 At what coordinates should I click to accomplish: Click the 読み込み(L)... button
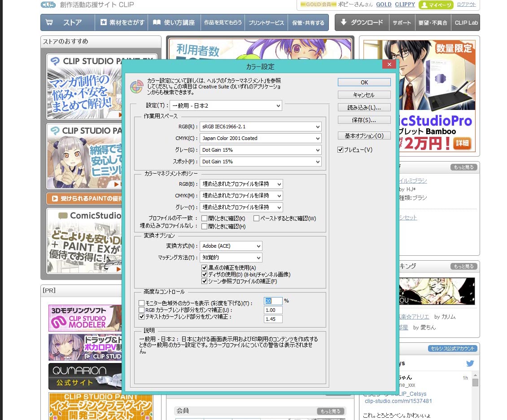click(x=364, y=107)
